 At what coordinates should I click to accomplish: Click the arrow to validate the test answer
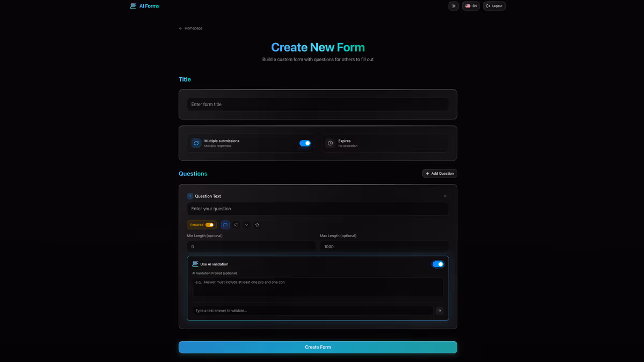tap(439, 311)
